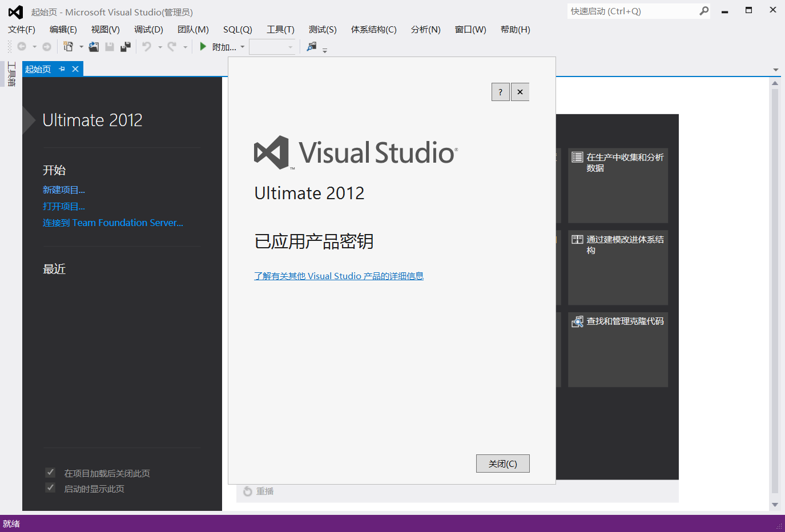Click the vertical scrollbar thumb
The image size is (785, 532).
775,291
